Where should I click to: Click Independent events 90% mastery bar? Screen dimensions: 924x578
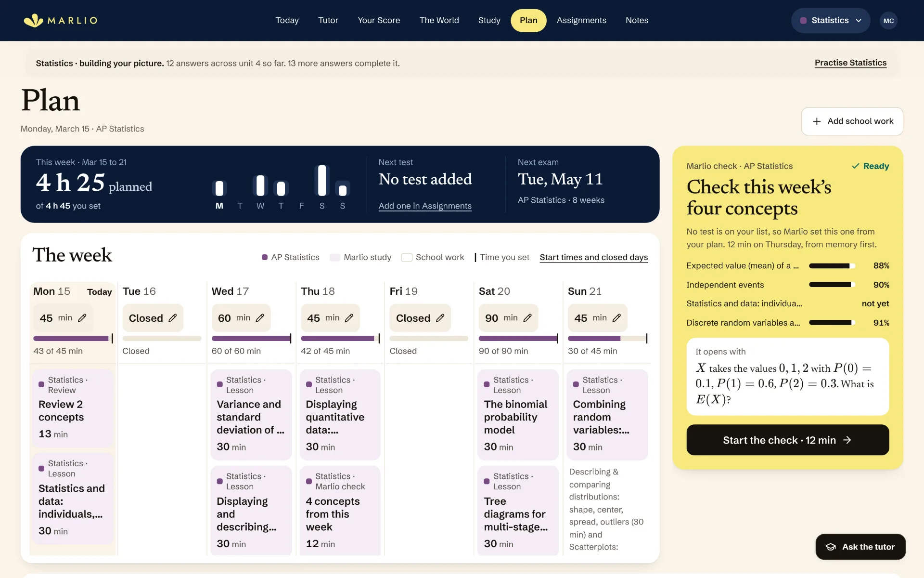[832, 285]
